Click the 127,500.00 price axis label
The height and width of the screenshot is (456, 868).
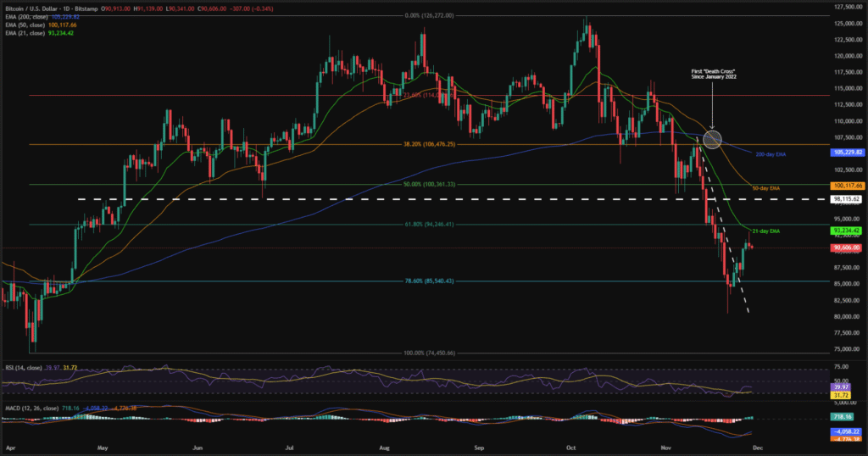847,7
